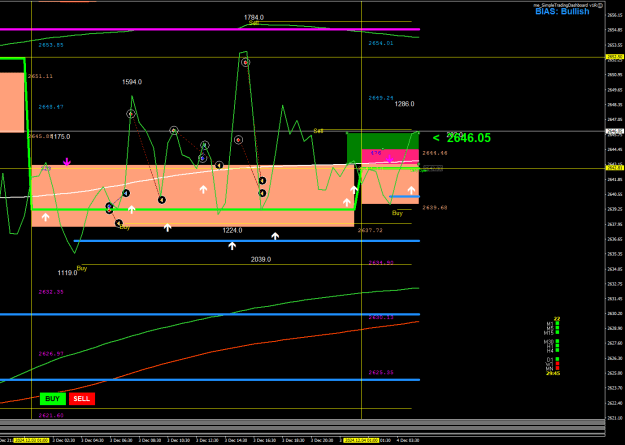Click the purple 2632.35 level label
The height and width of the screenshot is (445, 625).
(x=51, y=292)
